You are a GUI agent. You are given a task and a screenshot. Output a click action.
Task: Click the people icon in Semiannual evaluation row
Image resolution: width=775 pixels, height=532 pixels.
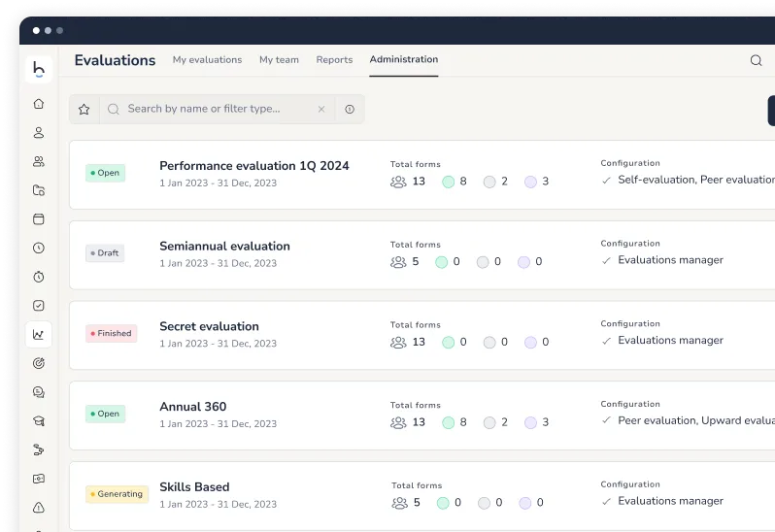pyautogui.click(x=398, y=262)
